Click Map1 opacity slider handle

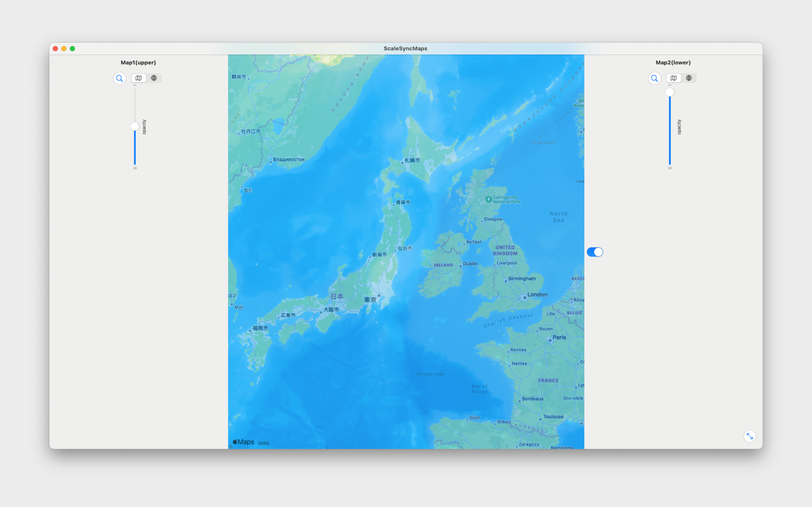tap(135, 126)
